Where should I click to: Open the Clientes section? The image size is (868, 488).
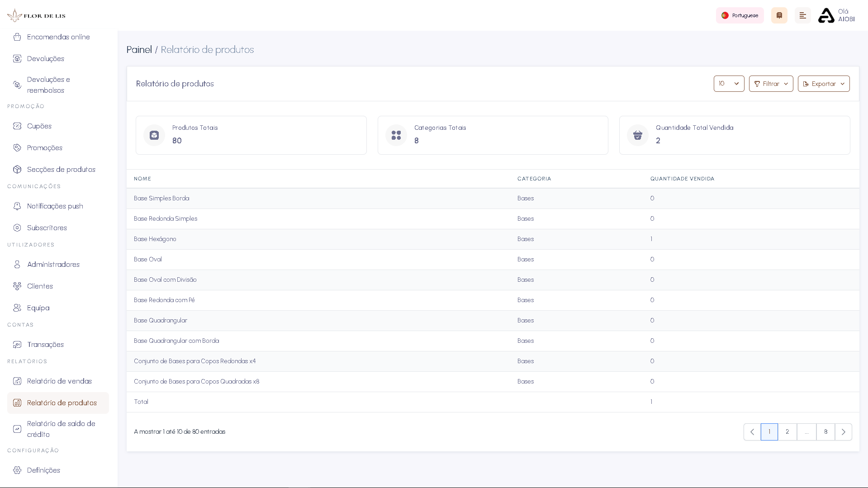pyautogui.click(x=40, y=286)
